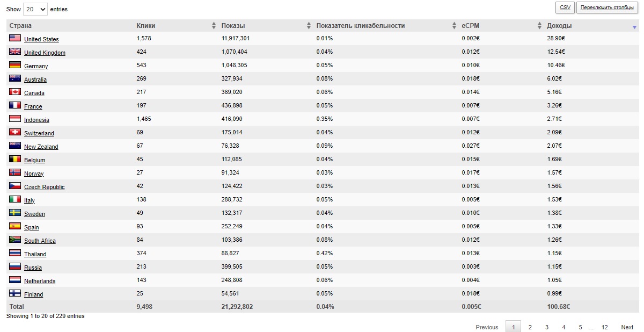This screenshot has width=644, height=332.
Task: Open the Show entries count dropdown
Action: click(x=35, y=9)
